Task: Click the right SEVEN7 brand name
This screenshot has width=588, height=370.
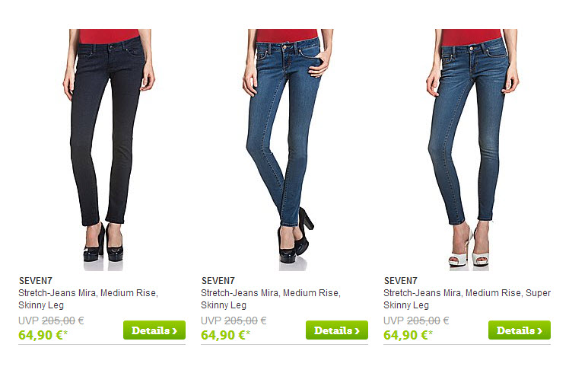Action: [x=401, y=281]
